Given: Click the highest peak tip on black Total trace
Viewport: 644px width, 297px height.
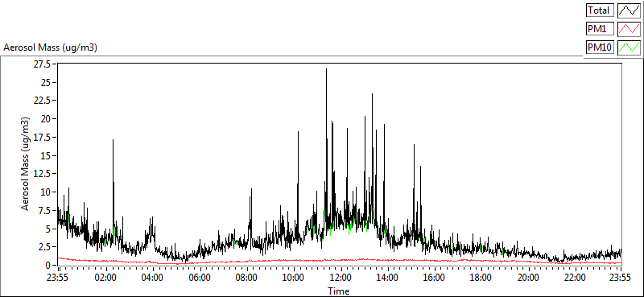Looking at the screenshot, I should [x=327, y=69].
